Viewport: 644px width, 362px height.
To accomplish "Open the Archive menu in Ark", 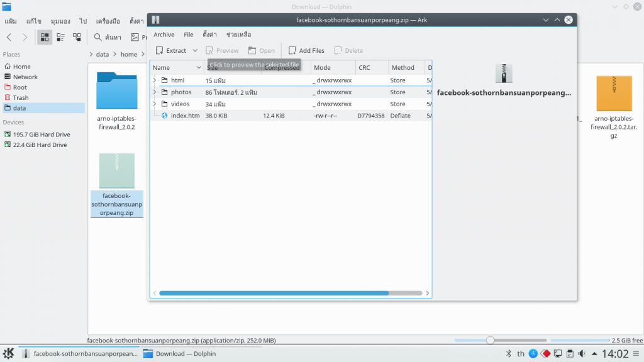I will point(164,35).
